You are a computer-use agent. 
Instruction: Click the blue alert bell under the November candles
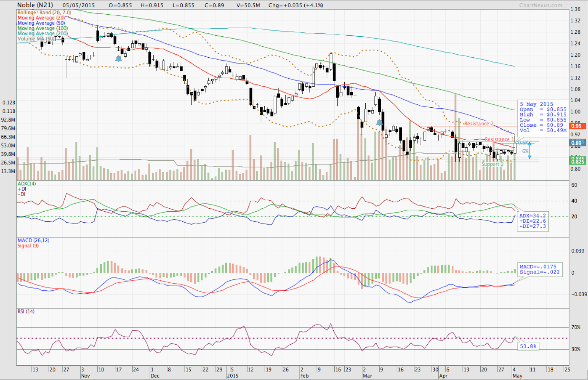tap(119, 58)
